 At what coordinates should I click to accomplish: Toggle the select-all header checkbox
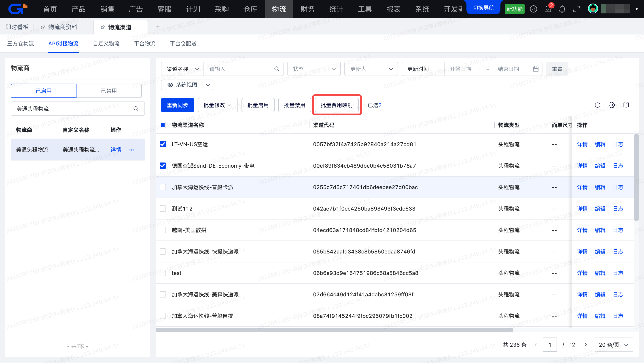click(x=163, y=125)
